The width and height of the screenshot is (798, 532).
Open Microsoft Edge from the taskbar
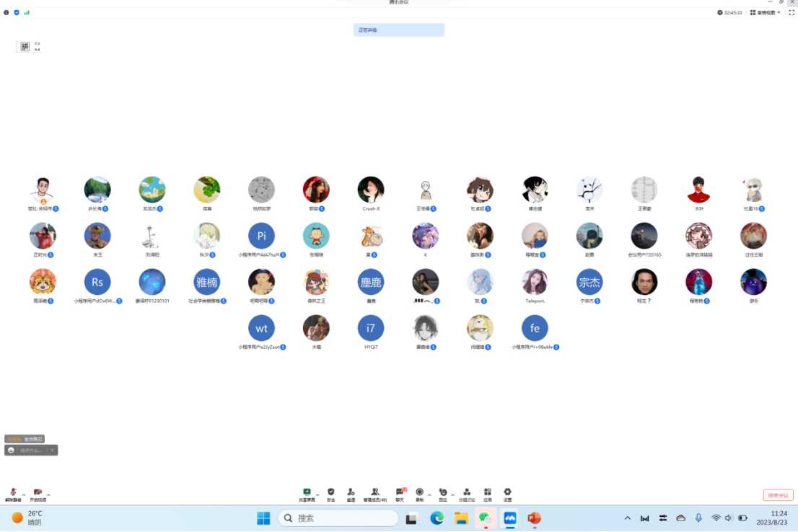pyautogui.click(x=437, y=518)
